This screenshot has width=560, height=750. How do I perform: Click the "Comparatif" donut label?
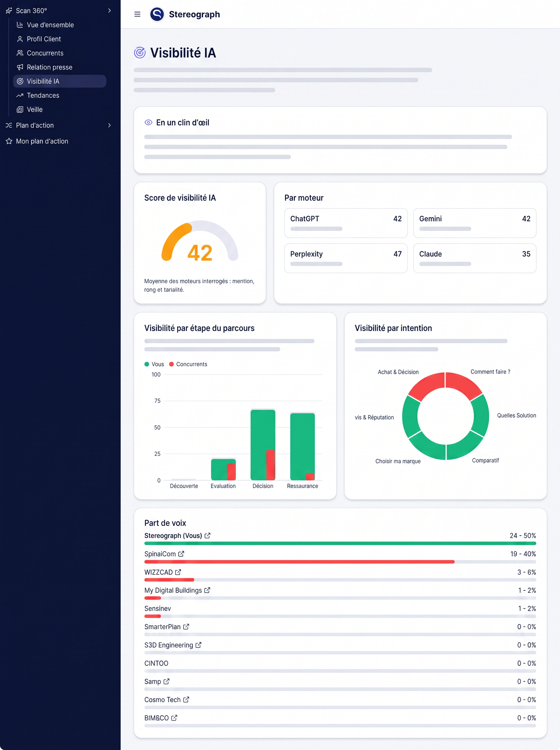485,460
